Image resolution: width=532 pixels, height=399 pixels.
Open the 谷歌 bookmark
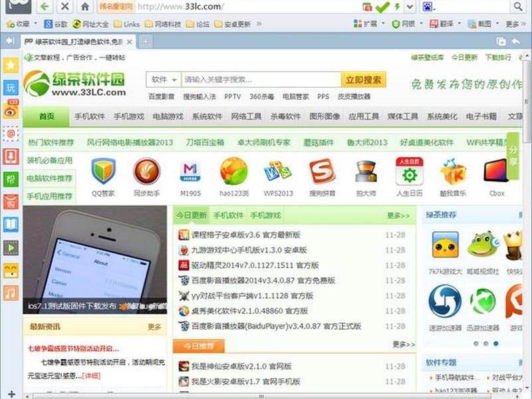[x=56, y=24]
